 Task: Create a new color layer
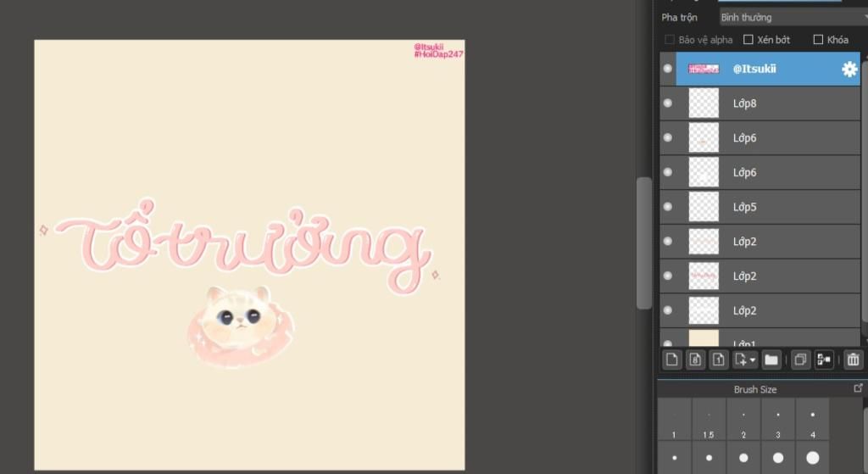coord(671,360)
